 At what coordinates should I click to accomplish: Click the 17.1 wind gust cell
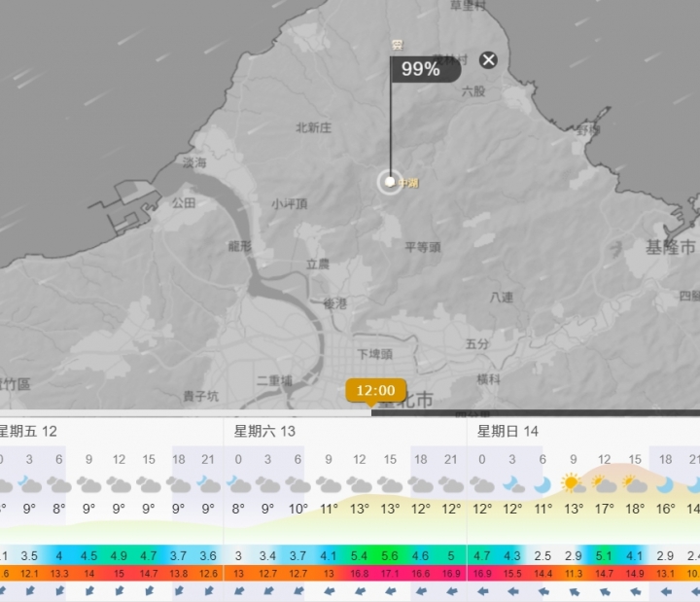(x=390, y=574)
